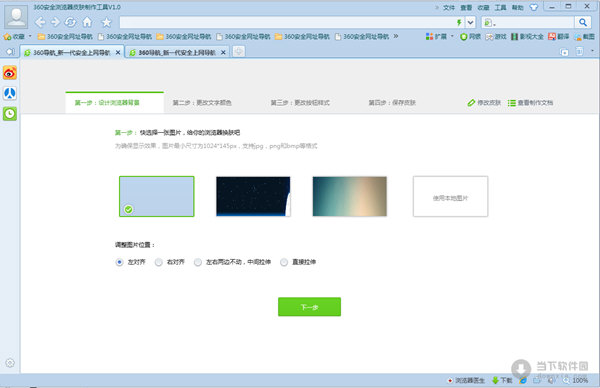This screenshot has width=600, height=388.
Task: Expand bookmark overflow chevron
Action: (396, 36)
